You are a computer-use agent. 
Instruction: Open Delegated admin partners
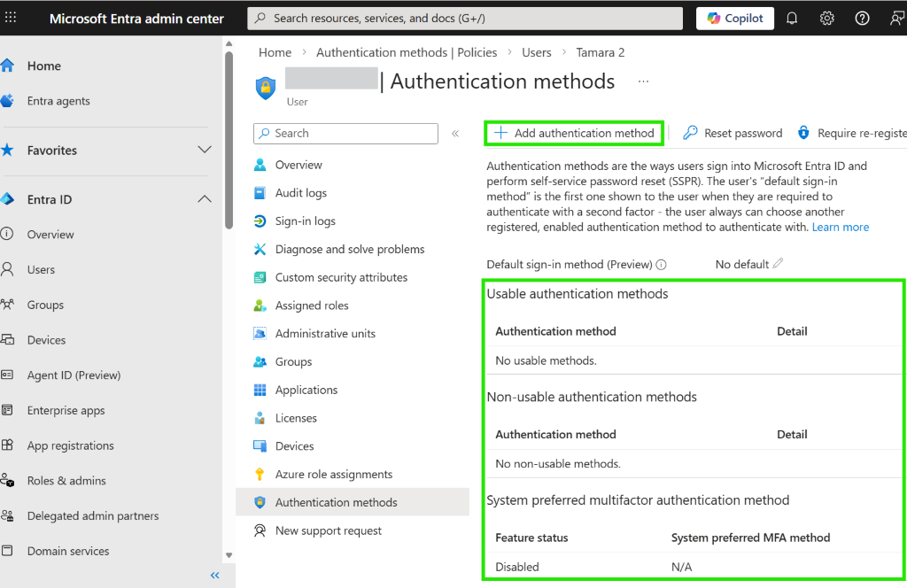coord(92,515)
